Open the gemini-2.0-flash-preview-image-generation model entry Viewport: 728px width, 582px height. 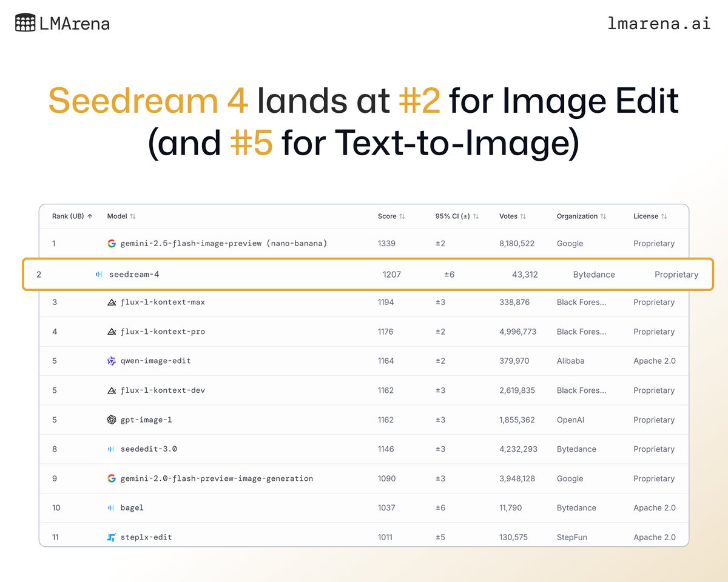[x=217, y=478]
